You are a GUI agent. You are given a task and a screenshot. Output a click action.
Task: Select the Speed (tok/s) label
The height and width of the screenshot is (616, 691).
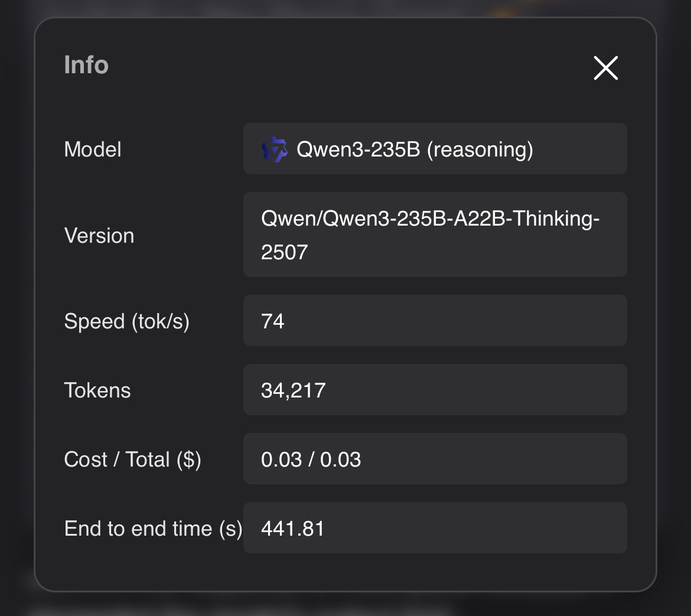tap(126, 321)
